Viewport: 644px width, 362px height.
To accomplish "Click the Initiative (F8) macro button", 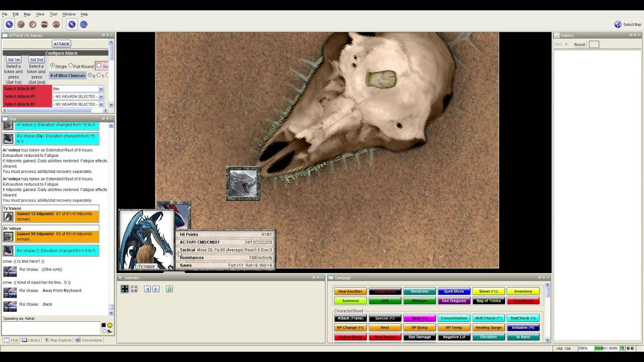I will (x=523, y=328).
